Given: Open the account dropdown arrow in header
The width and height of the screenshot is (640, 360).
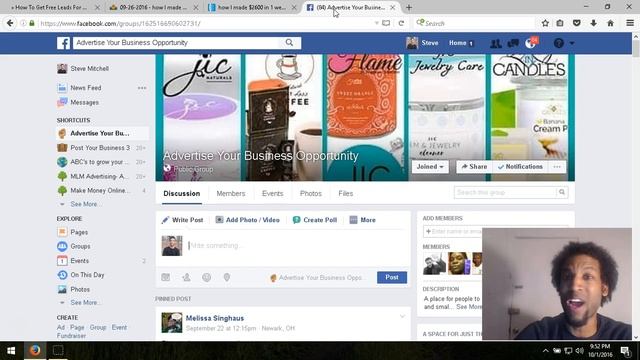Looking at the screenshot, I should [572, 43].
